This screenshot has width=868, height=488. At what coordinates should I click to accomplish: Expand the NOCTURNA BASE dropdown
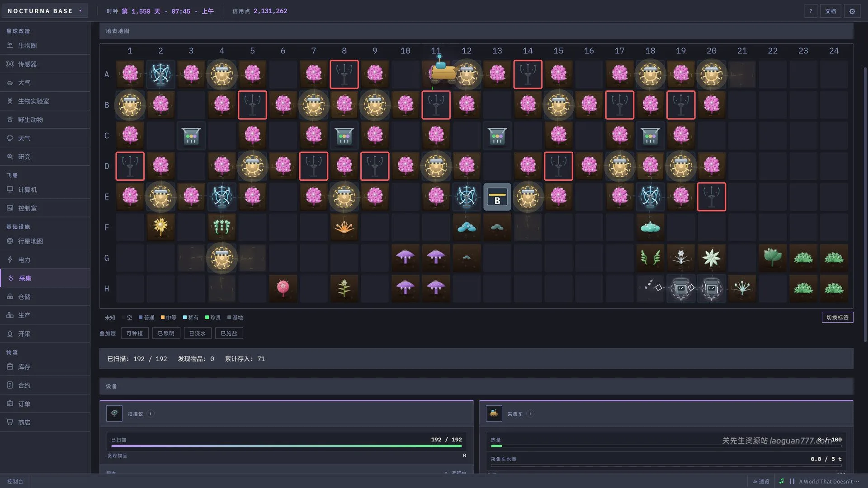coord(44,11)
